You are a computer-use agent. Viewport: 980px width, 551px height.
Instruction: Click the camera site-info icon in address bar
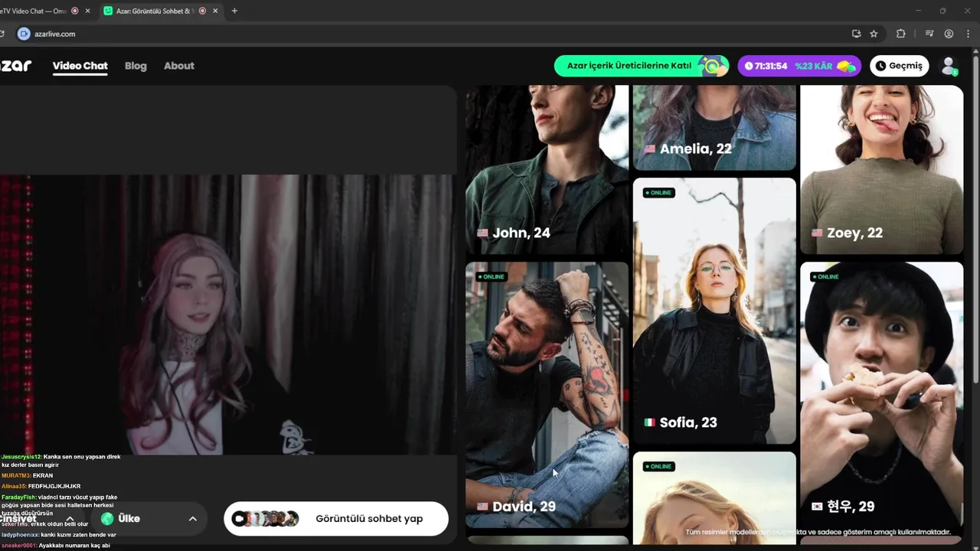click(23, 34)
